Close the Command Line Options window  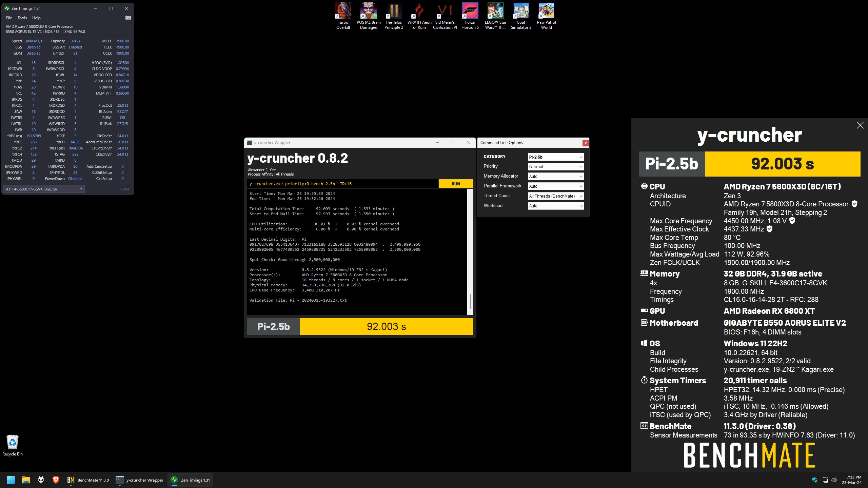[x=586, y=143]
